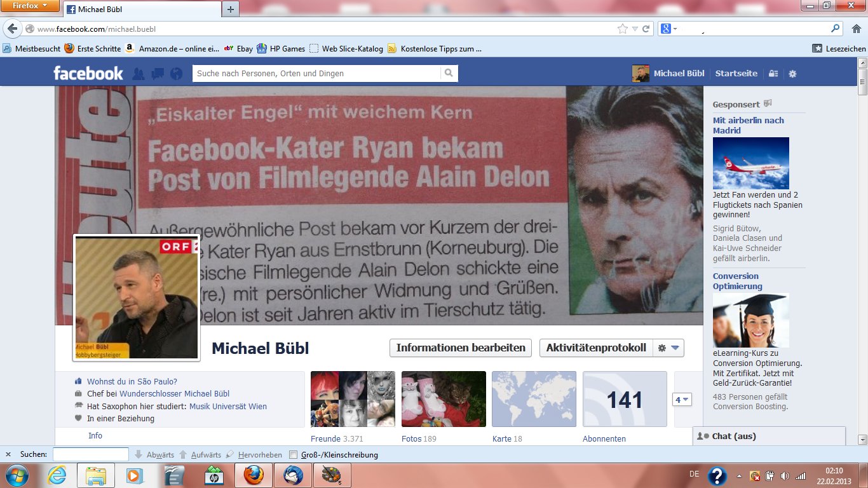This screenshot has height=488, width=868.
Task: Open the 141 Abonnenten tile
Action: click(x=625, y=399)
